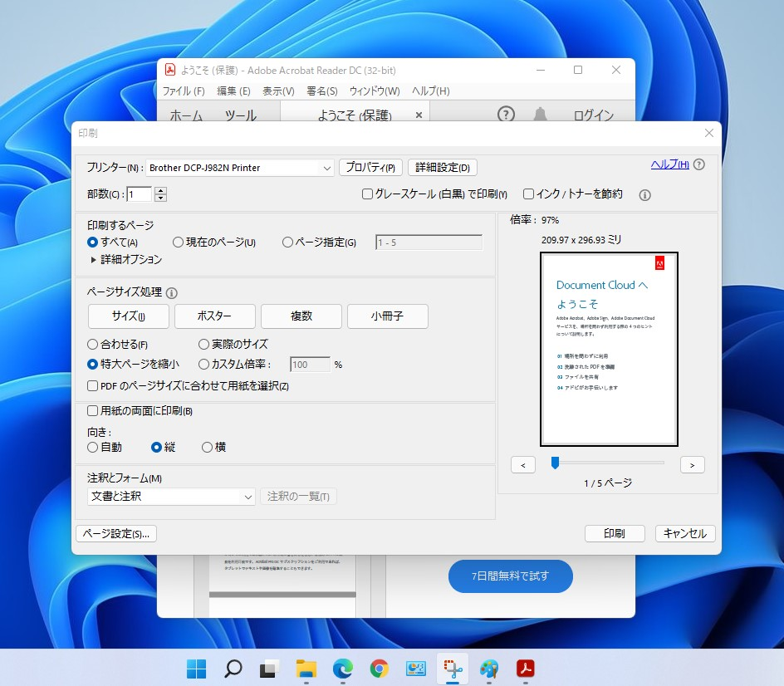
Task: Click the Acrobat help circle icon in toolbar
Action: click(506, 115)
